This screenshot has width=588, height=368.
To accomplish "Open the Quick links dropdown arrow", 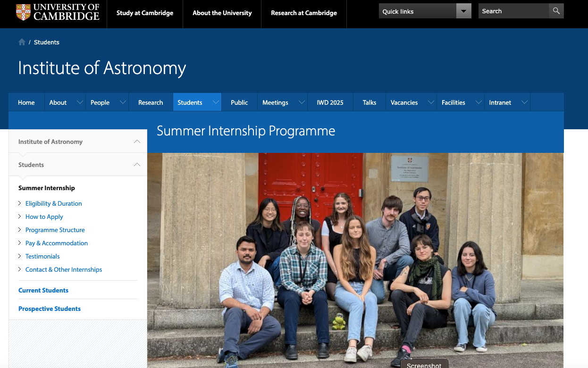I will (464, 11).
